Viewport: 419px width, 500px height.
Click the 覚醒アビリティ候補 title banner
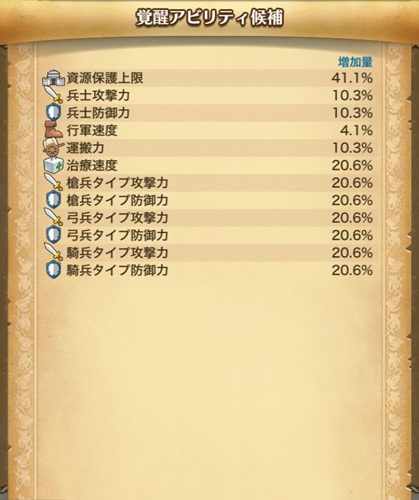click(209, 18)
